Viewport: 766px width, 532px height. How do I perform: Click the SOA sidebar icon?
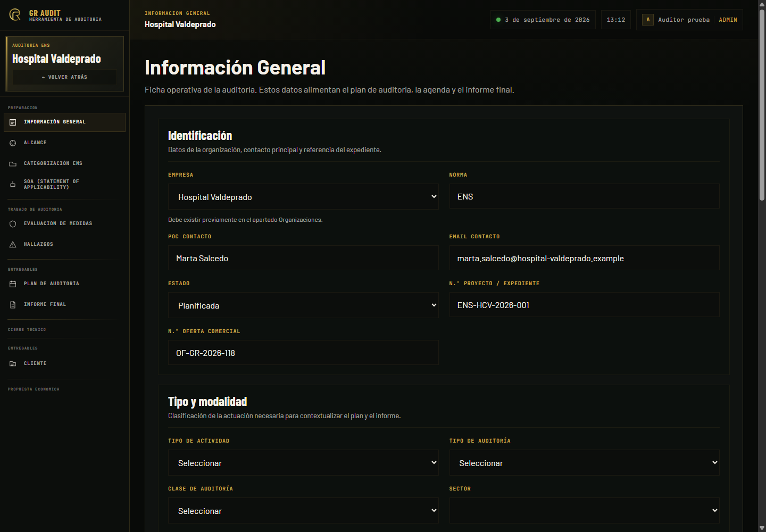(13, 185)
